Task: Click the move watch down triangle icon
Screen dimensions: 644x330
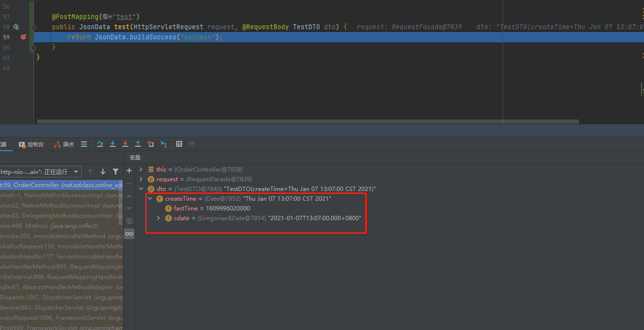Action: (129, 208)
